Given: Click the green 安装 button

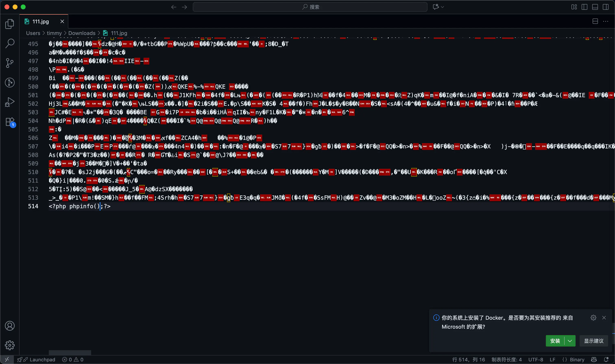Looking at the screenshot, I should tap(555, 341).
